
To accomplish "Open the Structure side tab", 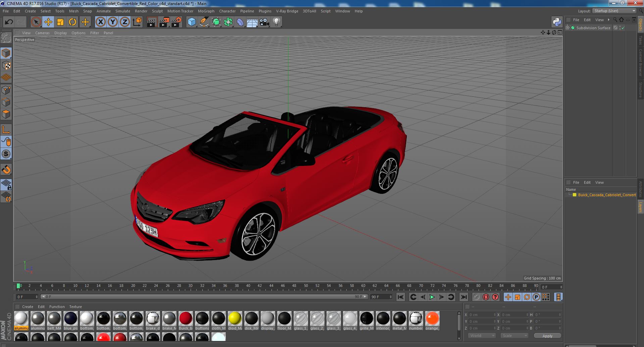I will (x=640, y=90).
